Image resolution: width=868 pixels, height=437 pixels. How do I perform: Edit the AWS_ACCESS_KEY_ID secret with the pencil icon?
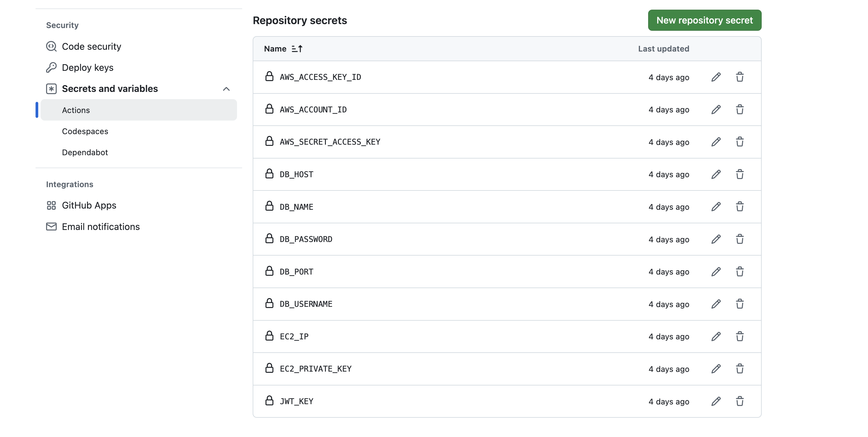tap(716, 77)
